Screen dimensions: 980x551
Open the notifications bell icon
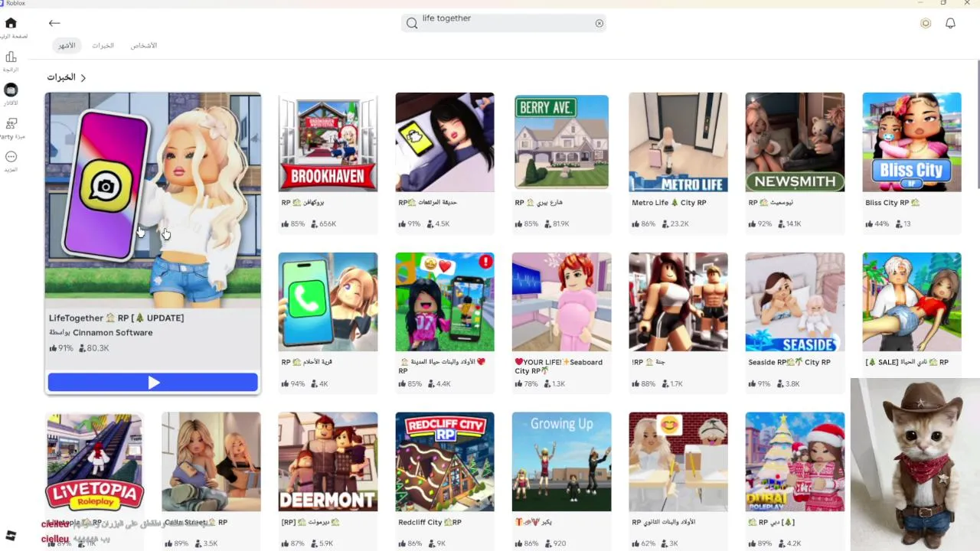950,23
